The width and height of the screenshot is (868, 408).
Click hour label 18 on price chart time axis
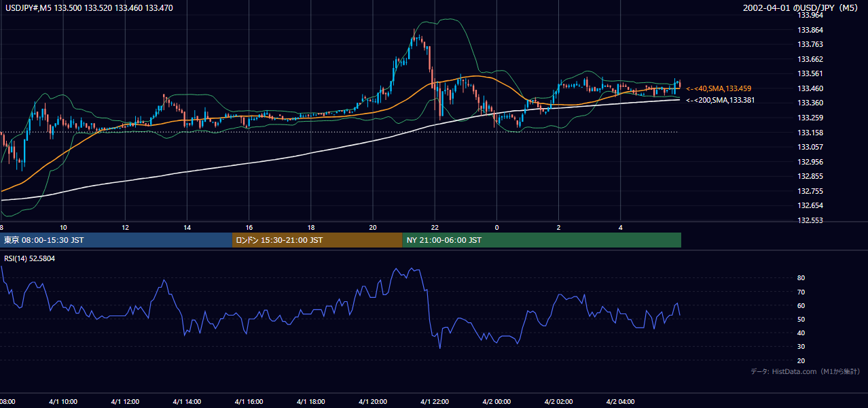click(311, 227)
